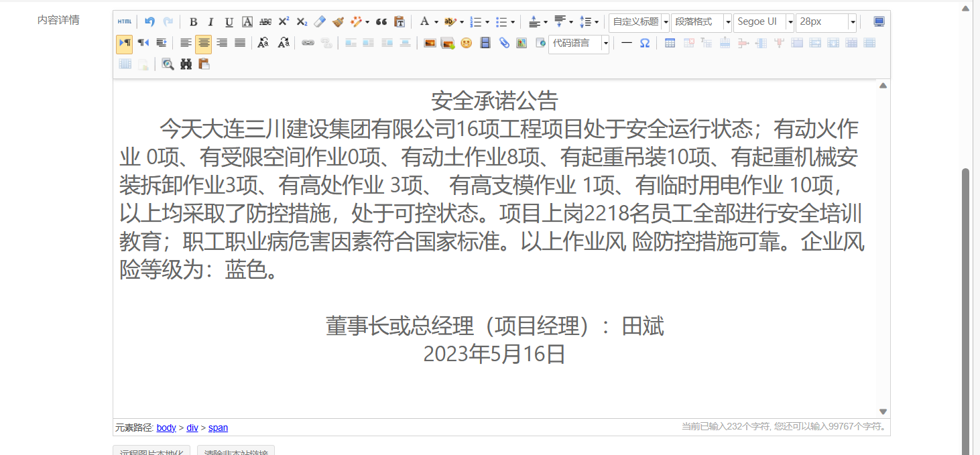980x455 pixels.
Task: Click the subscript icon
Action: (302, 22)
